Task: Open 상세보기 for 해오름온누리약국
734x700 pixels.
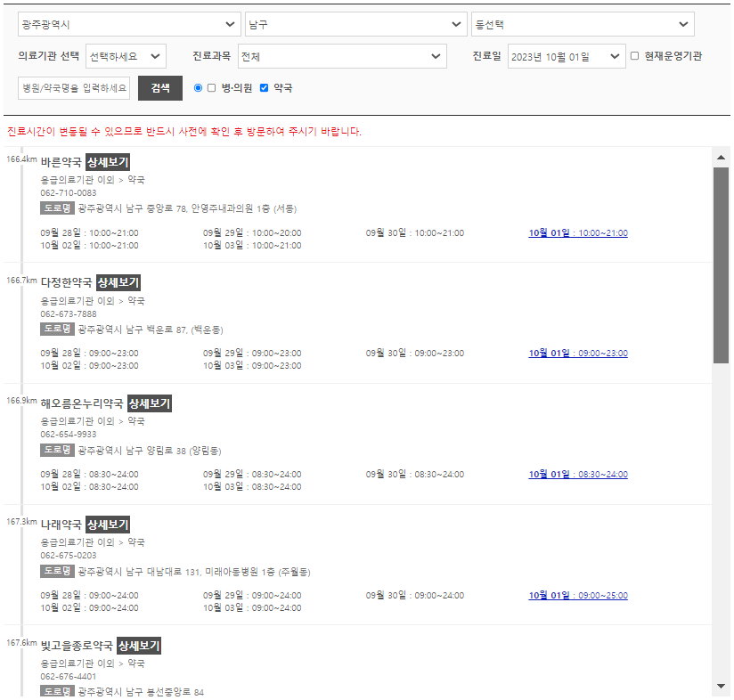Action: (150, 403)
